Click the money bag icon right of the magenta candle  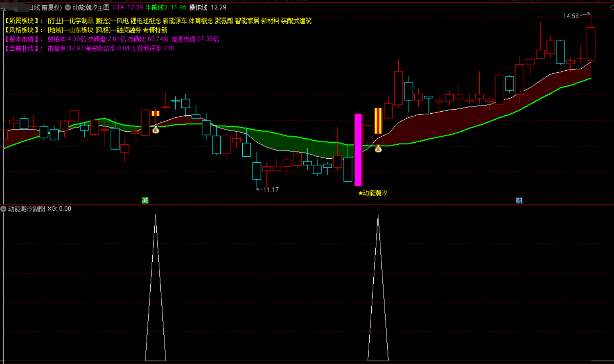pos(378,148)
